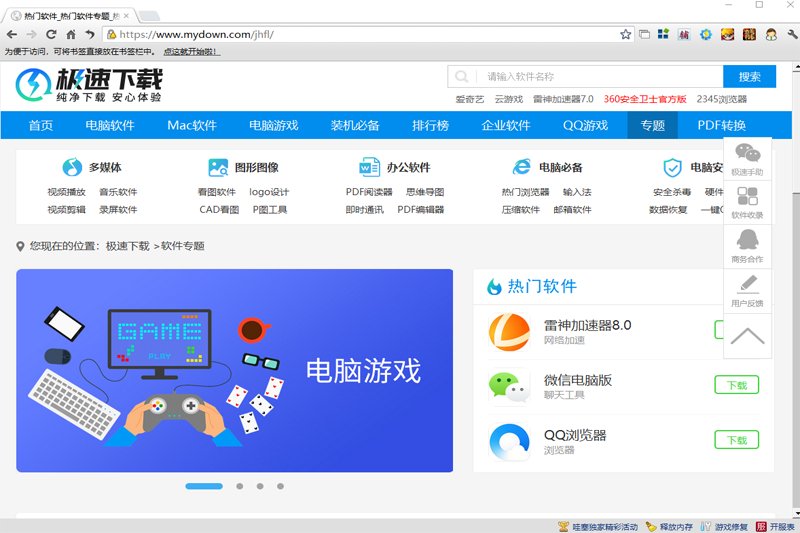The image size is (800, 533).
Task: Open 360安全卫士官方版 hot link
Action: click(645, 99)
